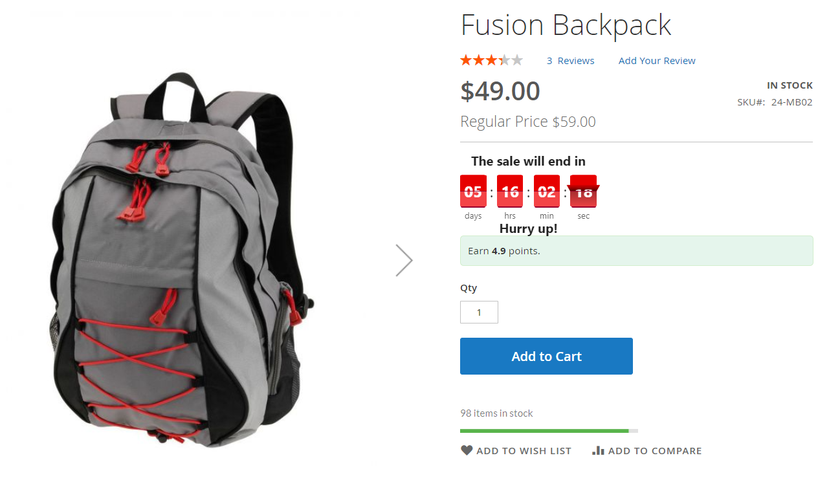Image resolution: width=840 pixels, height=504 pixels.
Task: Click the hours countdown tile
Action: (510, 192)
